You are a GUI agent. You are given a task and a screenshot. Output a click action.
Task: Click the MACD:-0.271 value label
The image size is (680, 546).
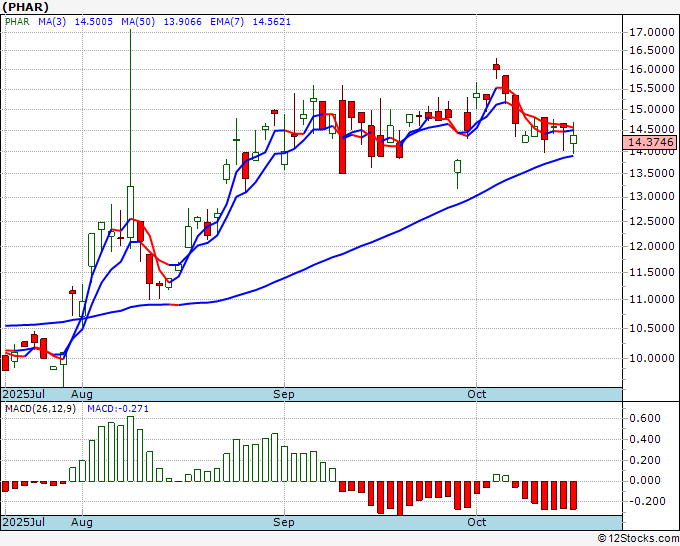coord(118,409)
